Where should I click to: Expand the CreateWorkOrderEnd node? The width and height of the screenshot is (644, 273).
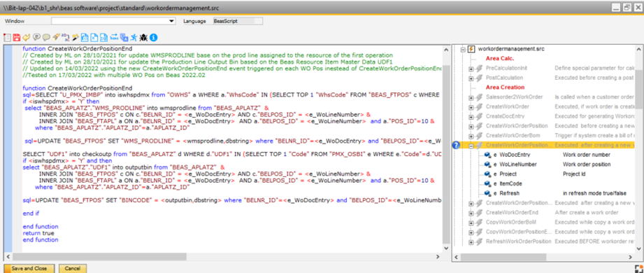(x=471, y=213)
